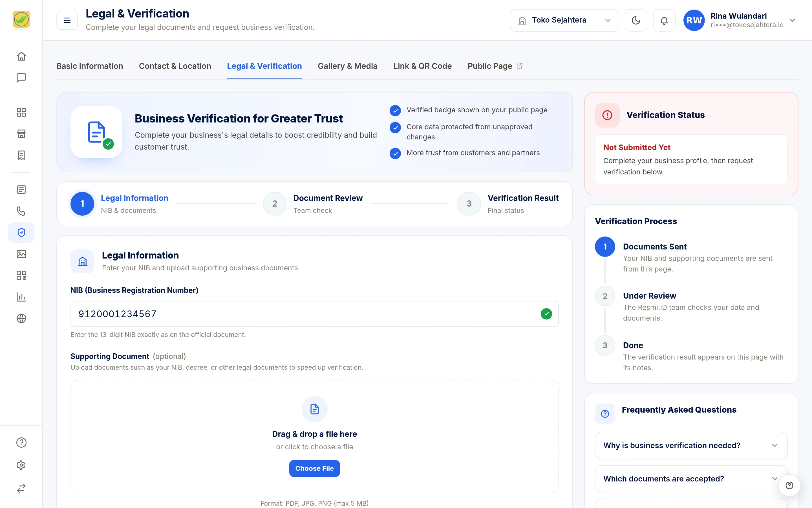
Task: Switch to Link & QR Code tab
Action: (422, 66)
